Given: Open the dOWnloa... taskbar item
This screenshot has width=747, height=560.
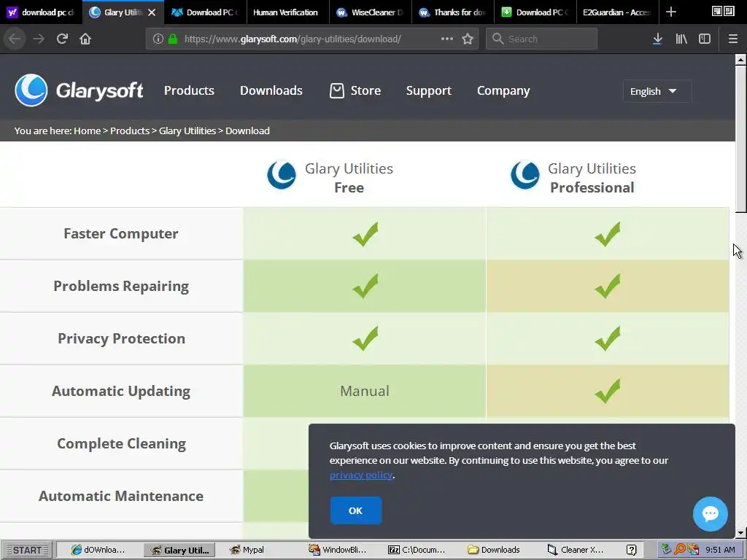Looking at the screenshot, I should coord(98,550).
